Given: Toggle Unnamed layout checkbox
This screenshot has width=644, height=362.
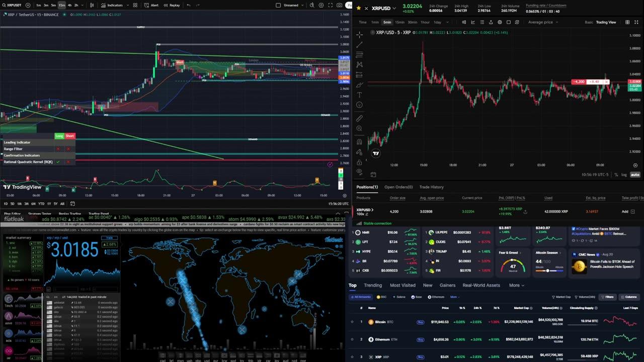Looking at the screenshot, I should [279, 5].
